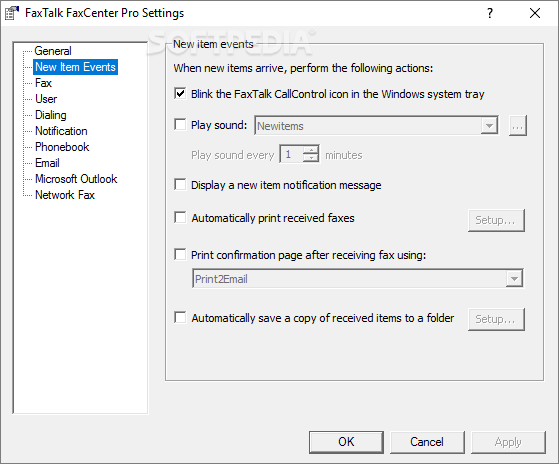559x464 pixels.
Task: Check Print confirmation page after receiving fax
Action: (x=180, y=254)
